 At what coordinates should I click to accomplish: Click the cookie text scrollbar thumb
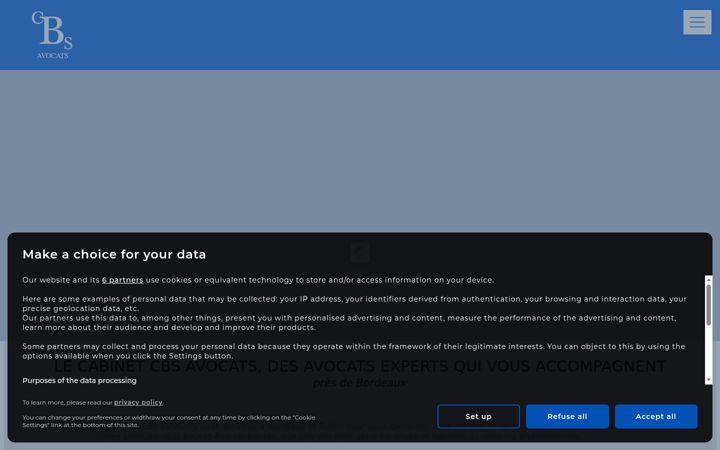point(709,304)
